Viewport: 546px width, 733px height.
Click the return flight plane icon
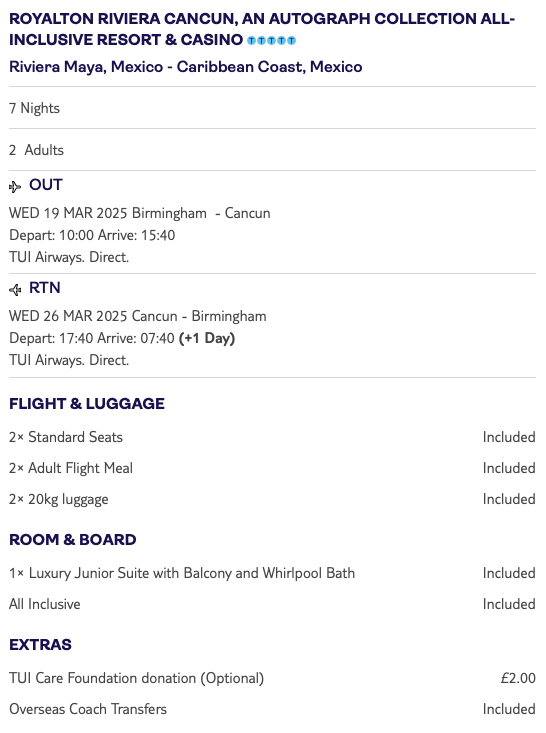[x=15, y=290]
